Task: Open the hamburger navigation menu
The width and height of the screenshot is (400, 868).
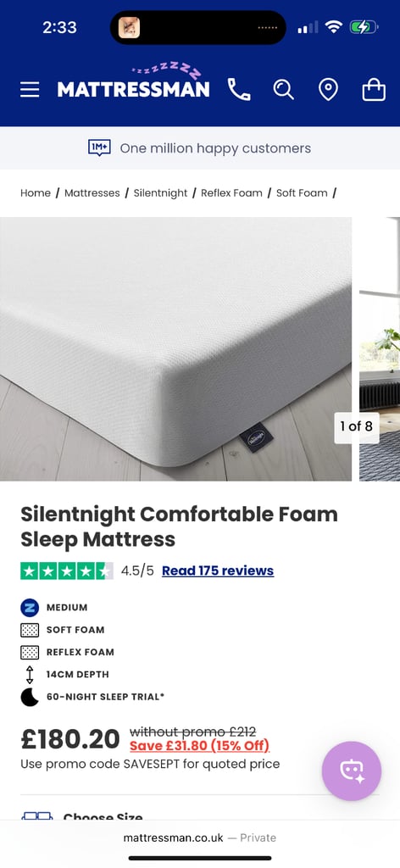Action: click(30, 90)
